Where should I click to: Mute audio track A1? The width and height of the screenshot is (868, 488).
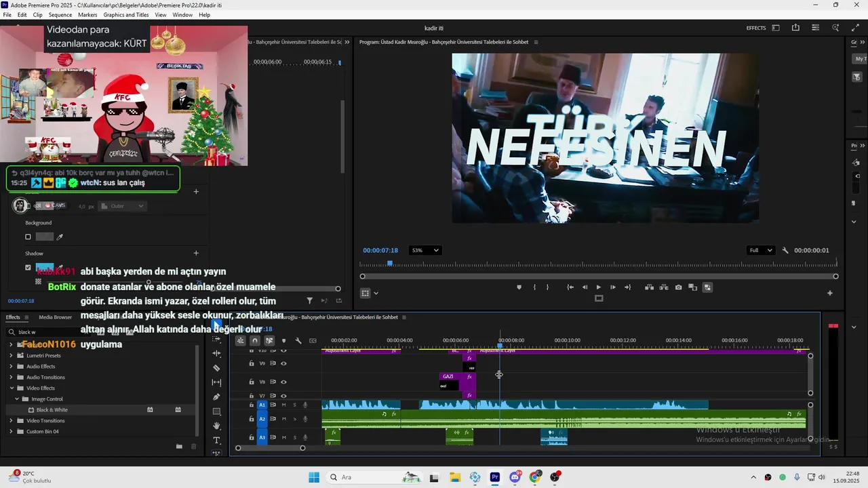(284, 405)
